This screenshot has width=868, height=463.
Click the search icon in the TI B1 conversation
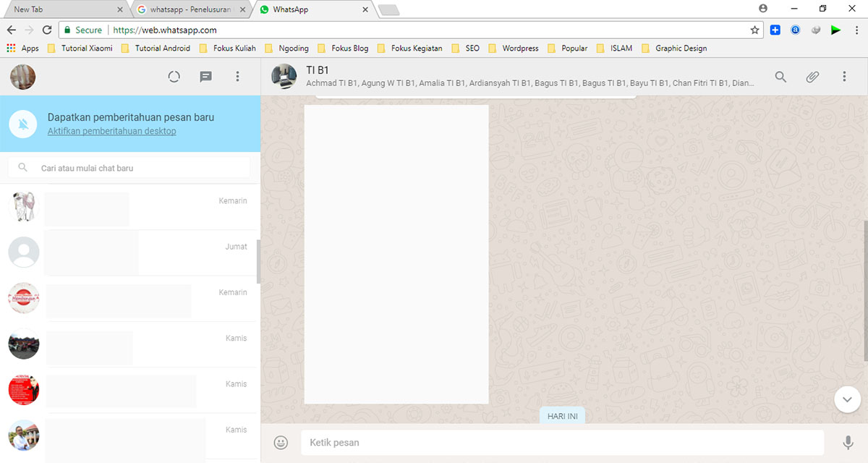tap(780, 76)
